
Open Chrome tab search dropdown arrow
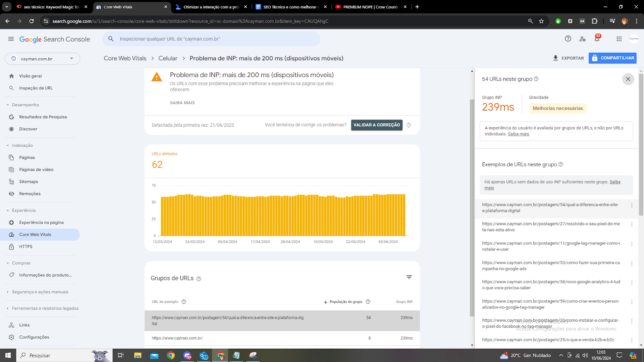(x=6, y=7)
